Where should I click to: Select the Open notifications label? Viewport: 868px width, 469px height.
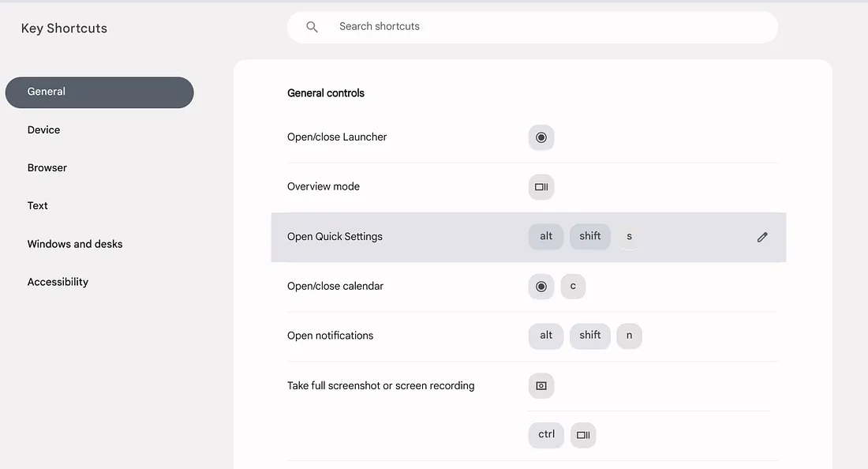(x=331, y=336)
